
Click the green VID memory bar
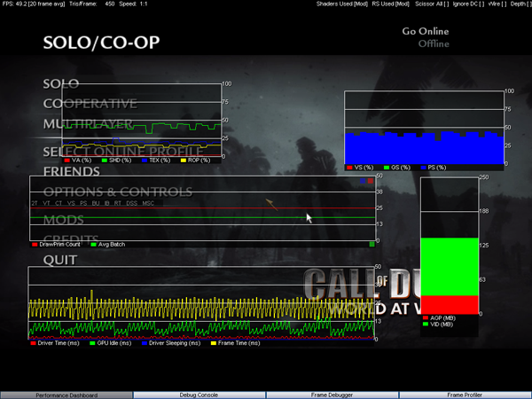tap(450, 267)
